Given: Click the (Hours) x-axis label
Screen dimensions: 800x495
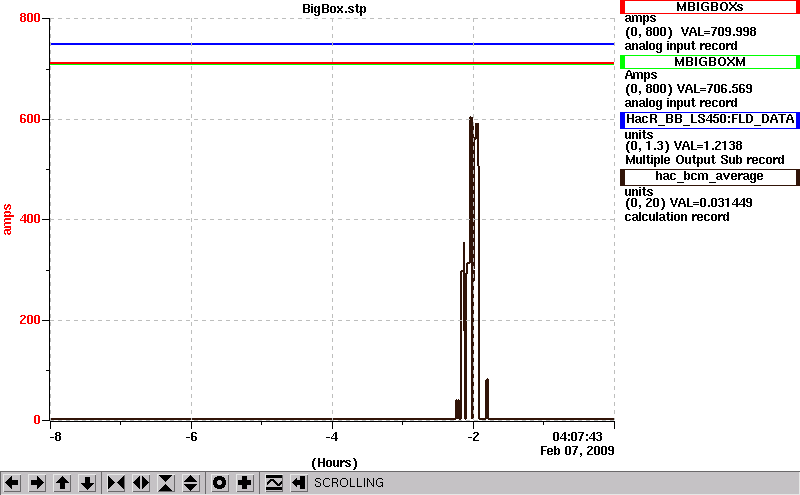Looking at the screenshot, I should (x=334, y=463).
